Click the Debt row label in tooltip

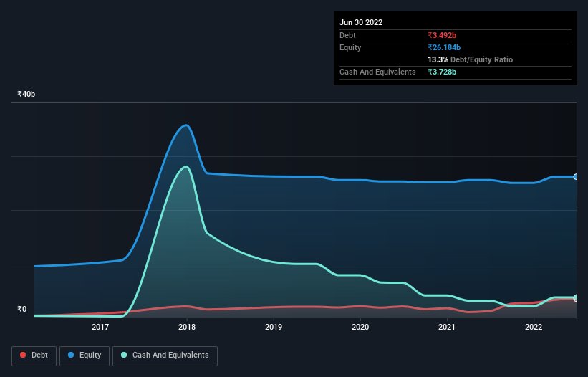347,35
